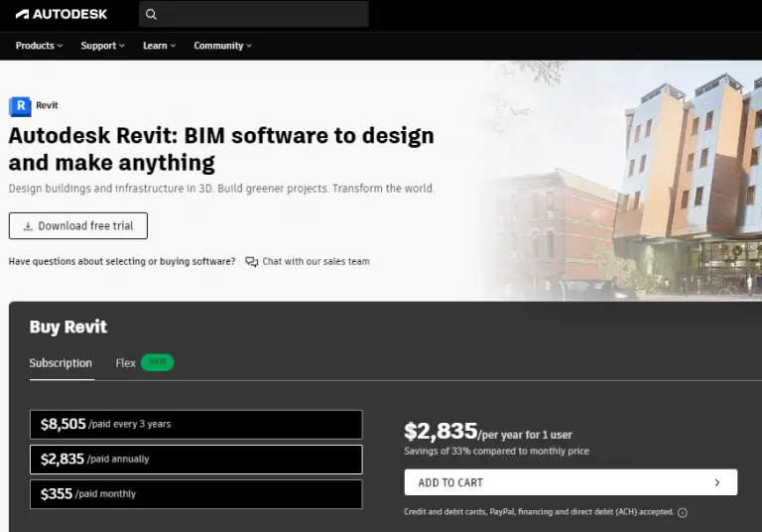This screenshot has height=532, width=762.
Task: Click the payment info circle icon
Action: coord(683,512)
